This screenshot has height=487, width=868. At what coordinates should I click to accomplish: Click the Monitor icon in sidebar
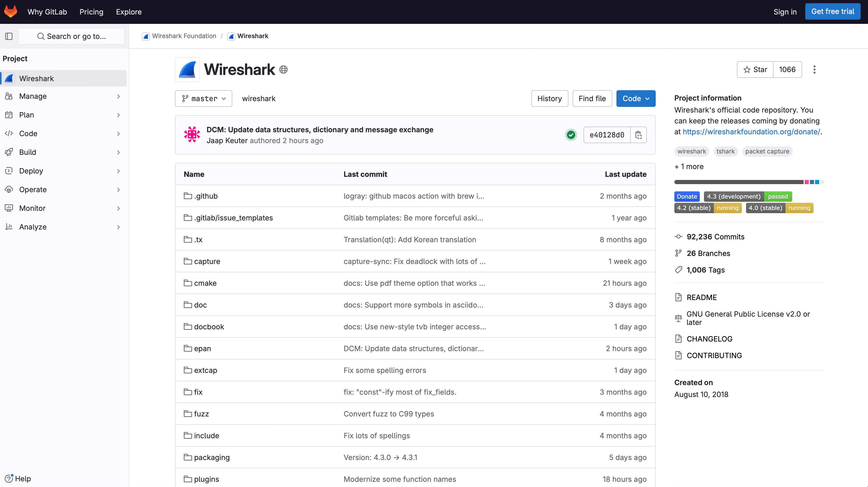coord(9,208)
